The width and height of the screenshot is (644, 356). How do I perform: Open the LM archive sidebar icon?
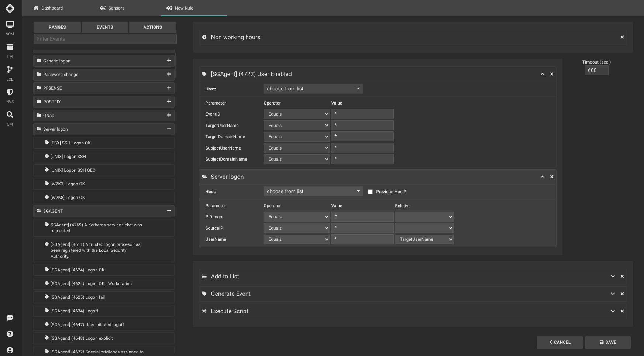[x=10, y=47]
